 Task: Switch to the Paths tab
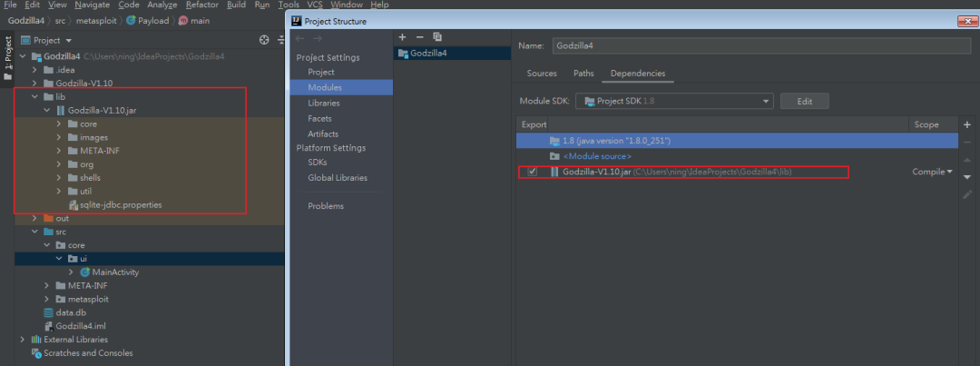coord(583,74)
